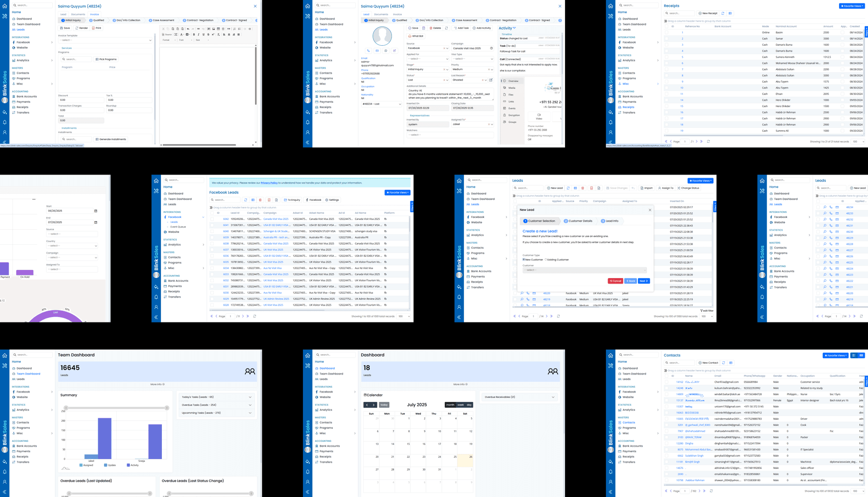
Task: Click info icon in Canada Visit Visa campaign field
Action: point(491,48)
